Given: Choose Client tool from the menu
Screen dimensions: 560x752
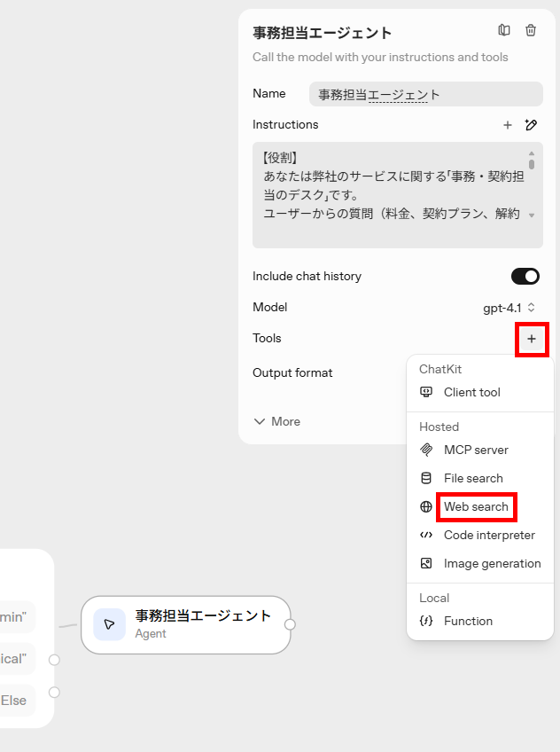Looking at the screenshot, I should (480, 392).
